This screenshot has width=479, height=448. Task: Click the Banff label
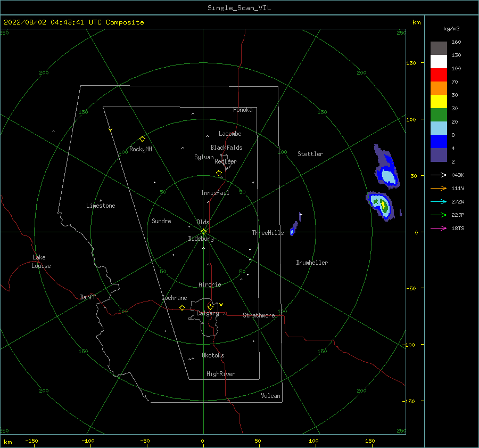88,297
